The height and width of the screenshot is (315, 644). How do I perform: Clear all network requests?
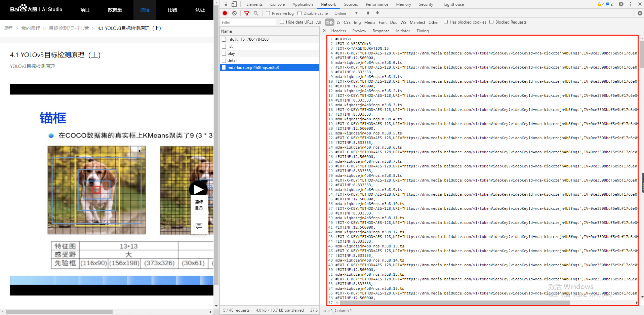point(234,13)
